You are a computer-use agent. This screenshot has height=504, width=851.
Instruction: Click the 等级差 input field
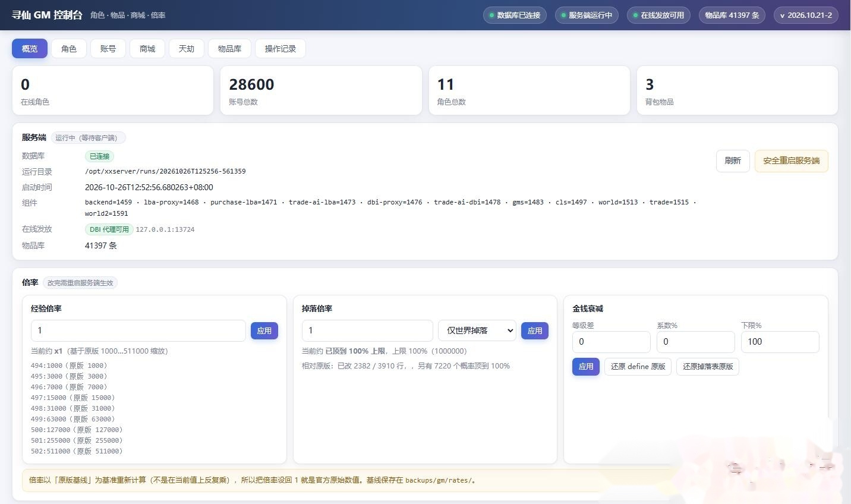pyautogui.click(x=612, y=342)
